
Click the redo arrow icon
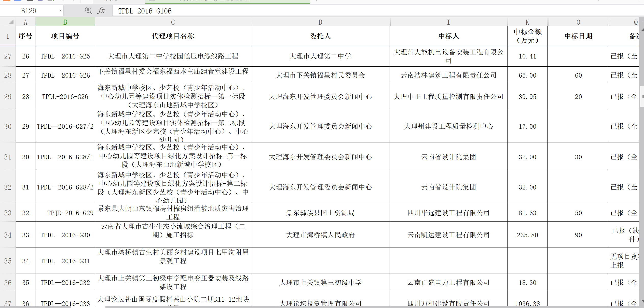[73, 1]
